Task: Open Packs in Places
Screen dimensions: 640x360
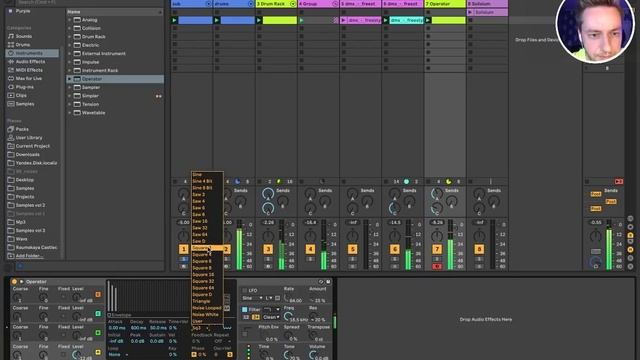Action: [x=22, y=129]
